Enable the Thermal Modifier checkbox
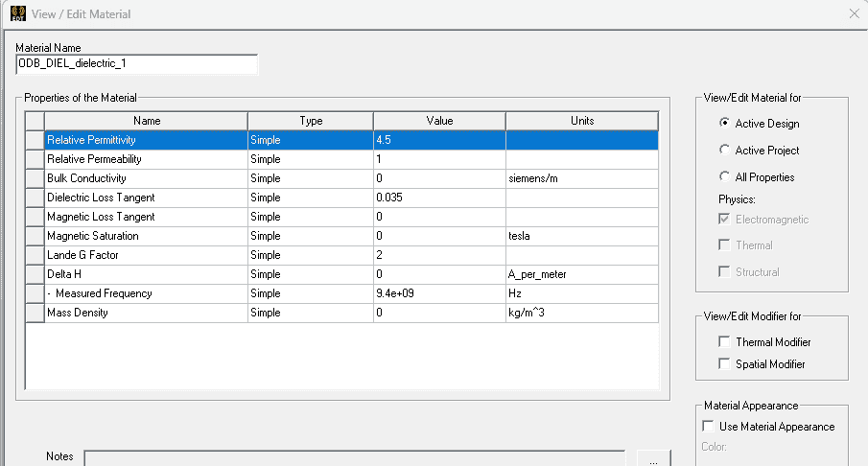 pos(724,342)
